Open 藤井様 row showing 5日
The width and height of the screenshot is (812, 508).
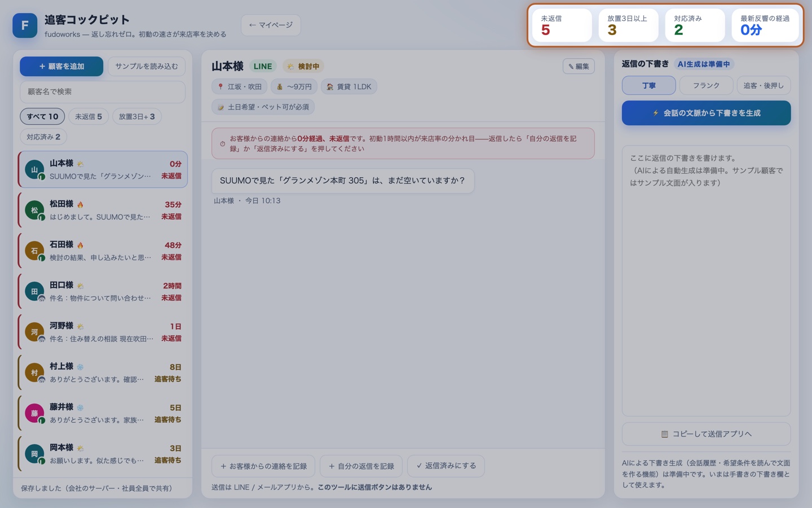click(103, 413)
